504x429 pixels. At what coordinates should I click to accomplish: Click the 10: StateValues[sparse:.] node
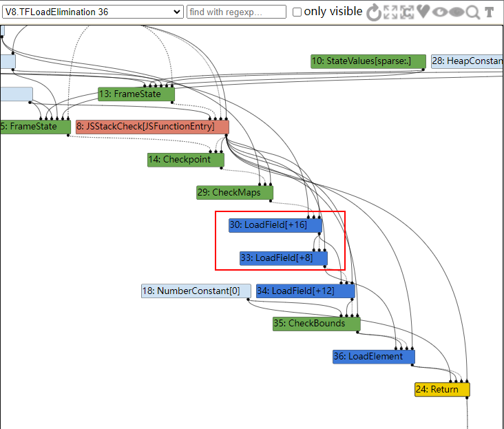(368, 62)
